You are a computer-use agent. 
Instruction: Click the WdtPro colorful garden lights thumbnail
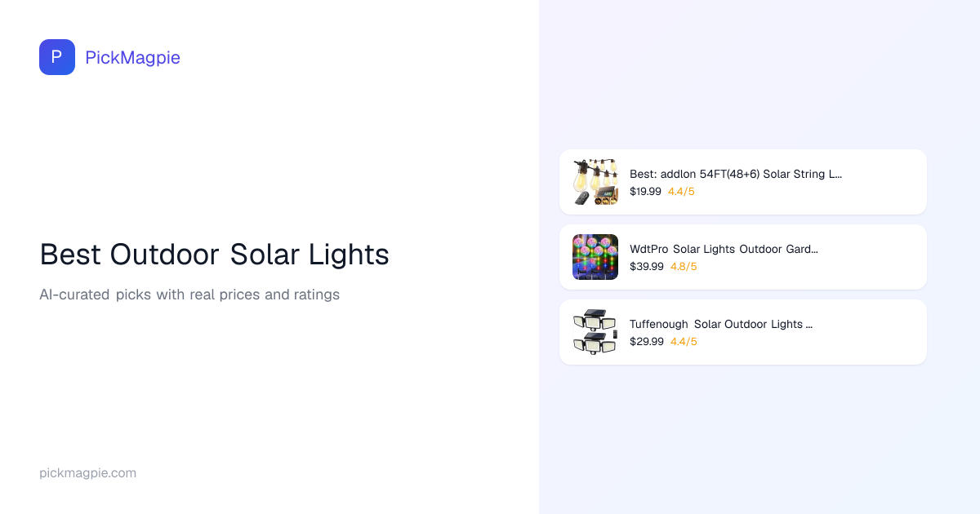coord(595,257)
